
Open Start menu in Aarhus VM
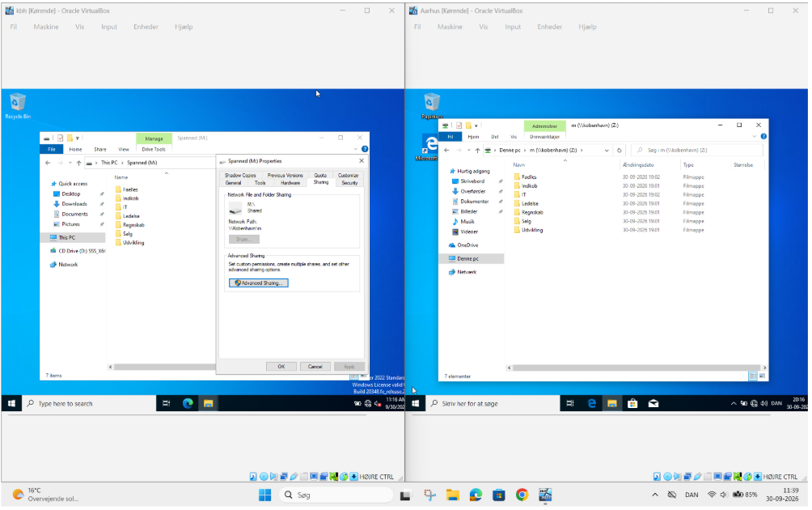(x=416, y=403)
